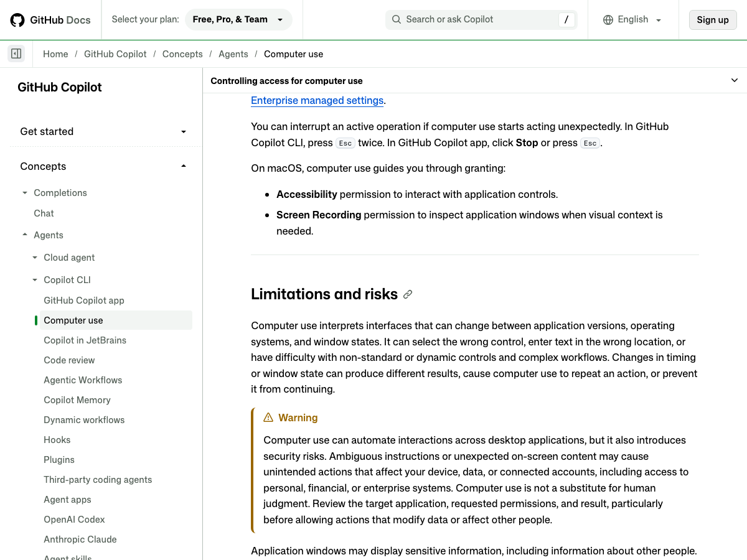Open Agent apps sidebar item
This screenshot has height=560, width=747.
click(67, 500)
